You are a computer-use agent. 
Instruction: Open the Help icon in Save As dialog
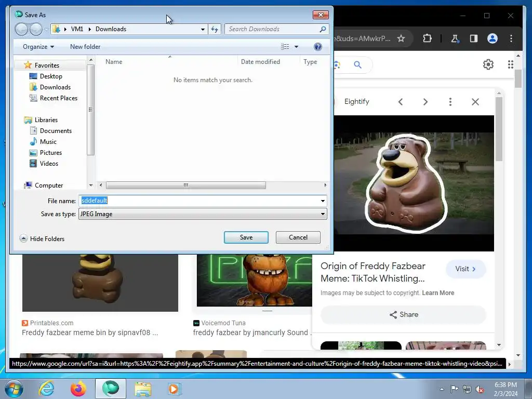318,47
